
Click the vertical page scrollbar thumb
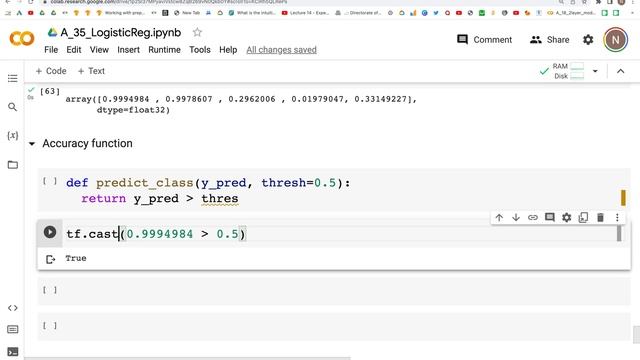636,335
